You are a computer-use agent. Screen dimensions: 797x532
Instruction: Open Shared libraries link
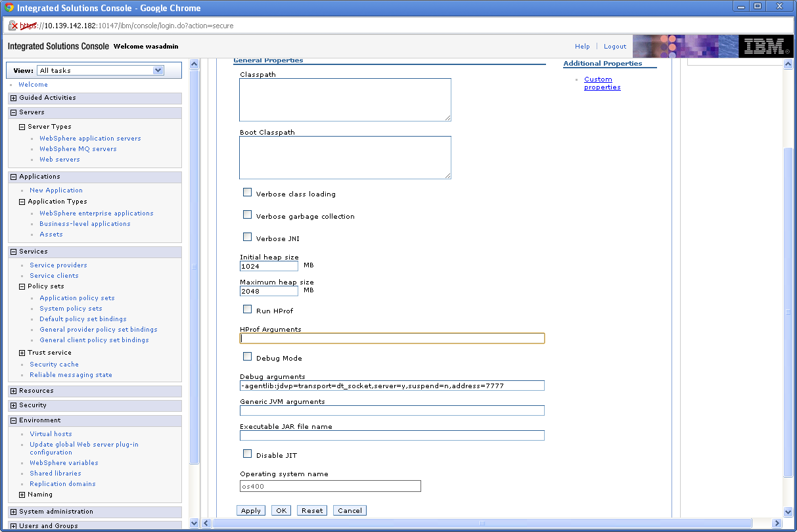[x=55, y=474]
